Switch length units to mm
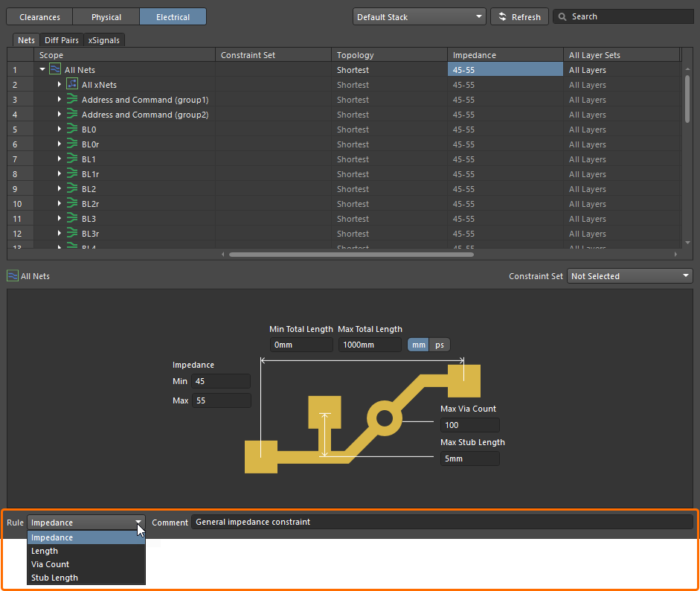The image size is (700, 591). point(419,345)
